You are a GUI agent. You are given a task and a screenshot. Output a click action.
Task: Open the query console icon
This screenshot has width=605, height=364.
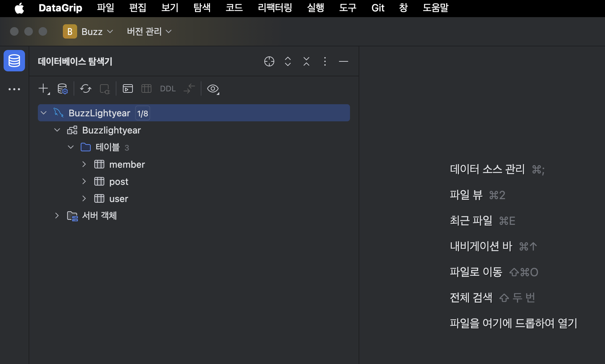click(128, 89)
